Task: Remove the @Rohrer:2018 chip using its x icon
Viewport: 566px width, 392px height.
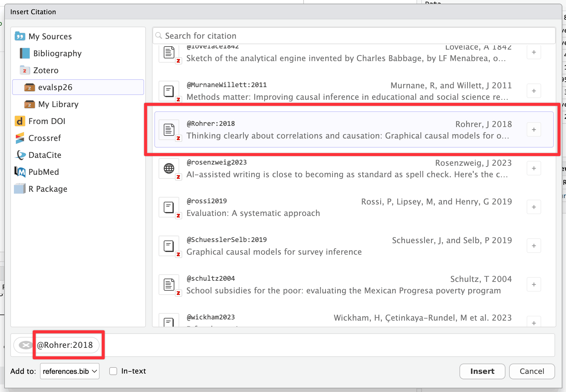Action: (26, 345)
